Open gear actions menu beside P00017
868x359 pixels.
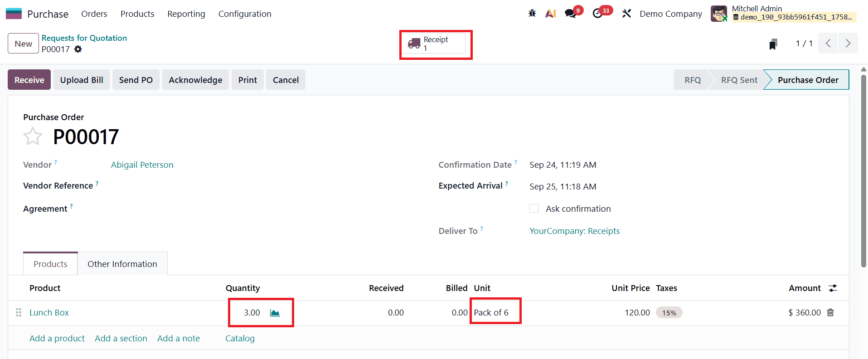pyautogui.click(x=78, y=49)
